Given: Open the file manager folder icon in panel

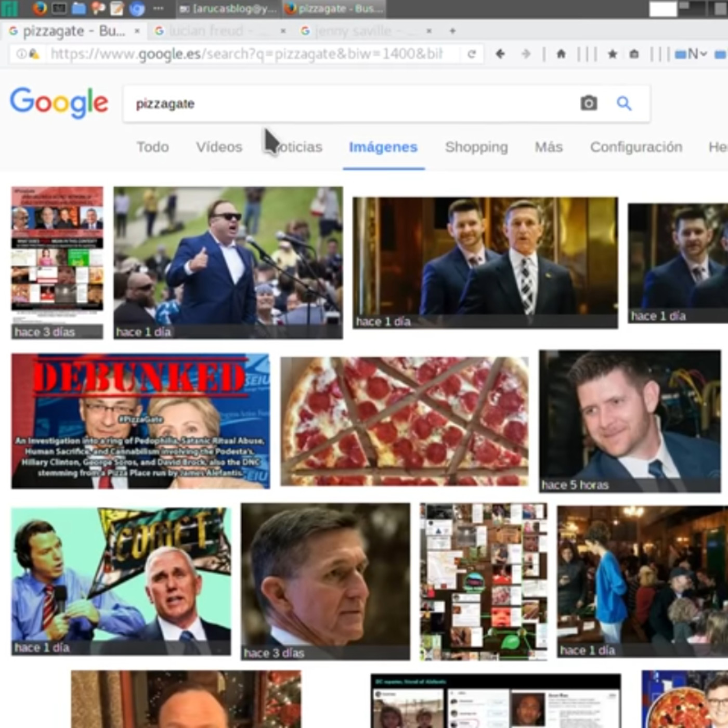Looking at the screenshot, I should 79,8.
